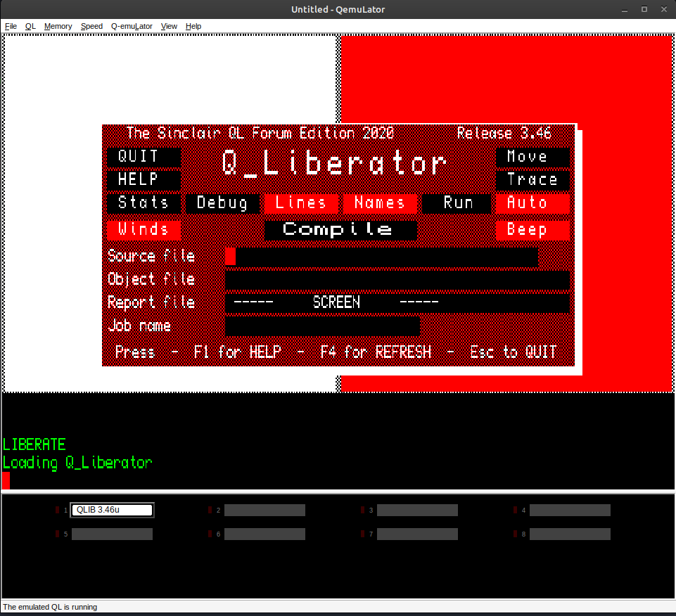Open the Speed menu
This screenshot has width=676, height=616.
click(x=91, y=26)
